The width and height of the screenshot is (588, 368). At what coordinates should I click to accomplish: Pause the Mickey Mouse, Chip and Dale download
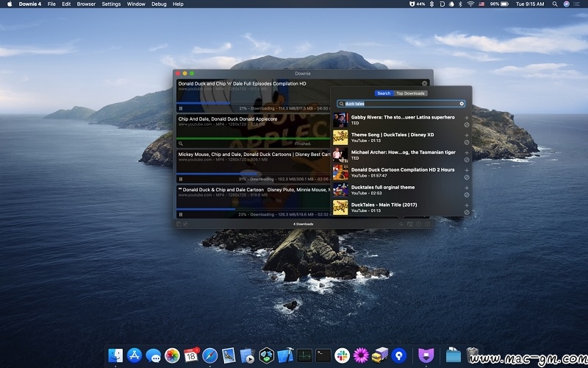tap(181, 179)
